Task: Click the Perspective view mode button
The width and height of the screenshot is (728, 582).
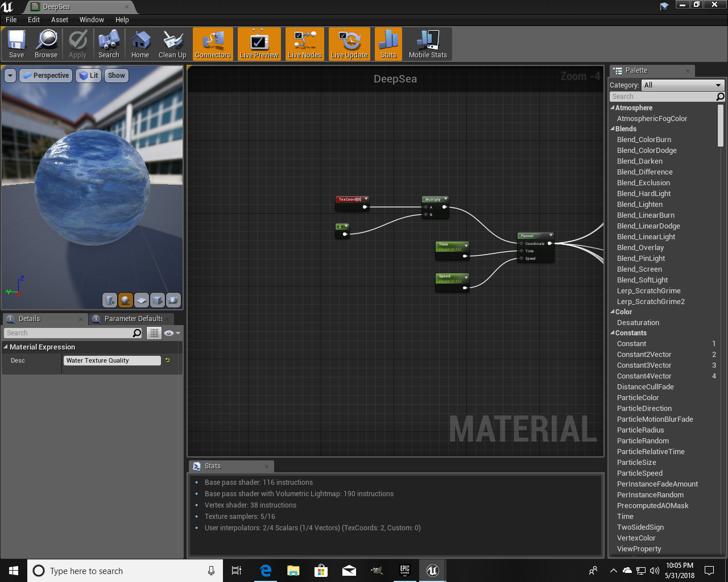Action: point(46,76)
